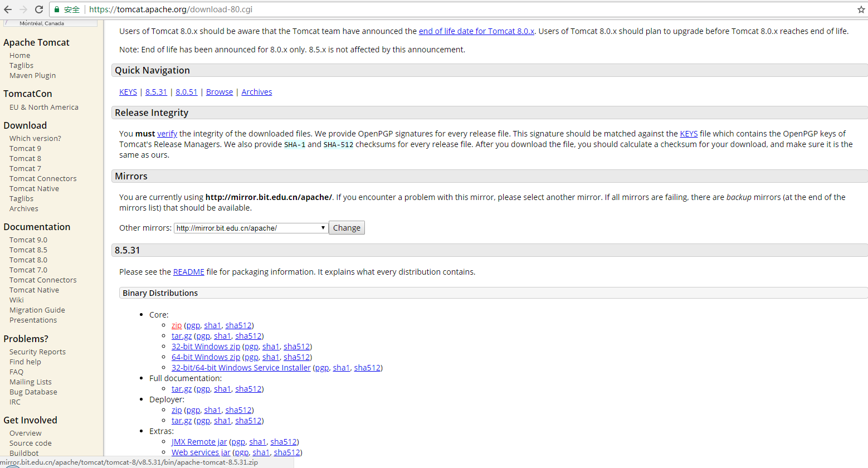Open sha512 checksum for Core tar.gz
This screenshot has width=868, height=468.
point(248,336)
